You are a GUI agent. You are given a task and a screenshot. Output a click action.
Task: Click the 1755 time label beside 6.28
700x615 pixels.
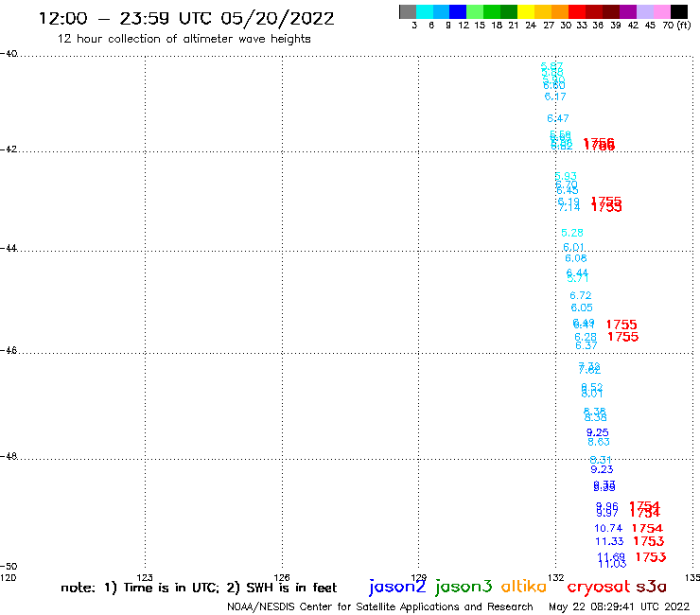pyautogui.click(x=622, y=337)
